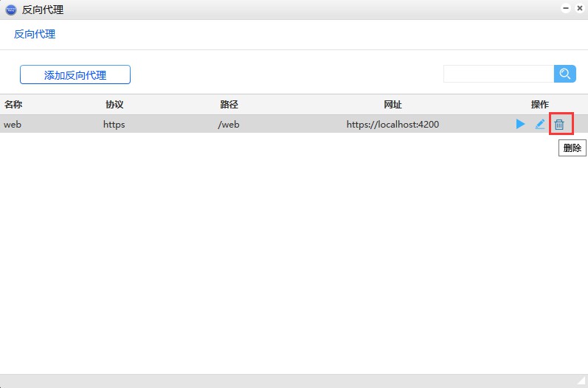Click the 协议 column header
The height and width of the screenshot is (388, 588).
[x=114, y=105]
